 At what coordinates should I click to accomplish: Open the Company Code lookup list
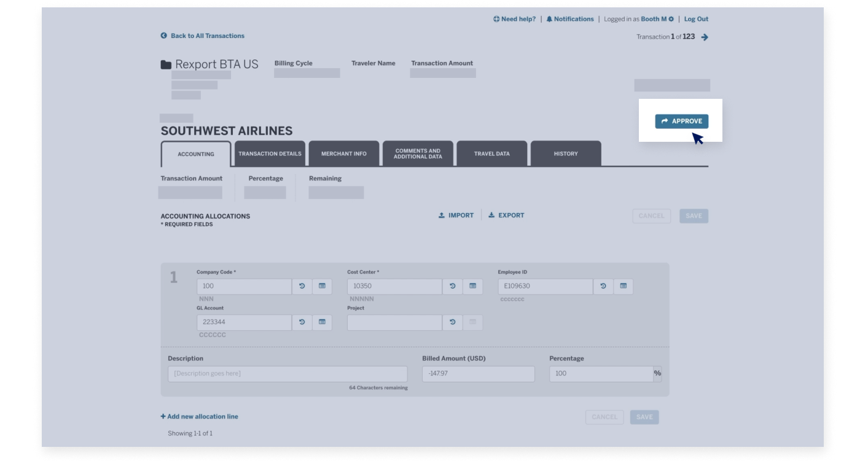point(321,286)
